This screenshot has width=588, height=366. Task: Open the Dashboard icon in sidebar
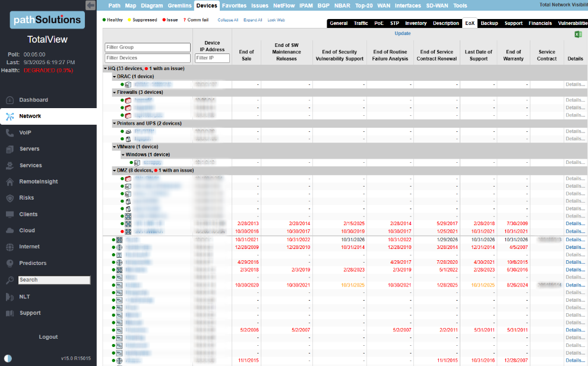(10, 100)
